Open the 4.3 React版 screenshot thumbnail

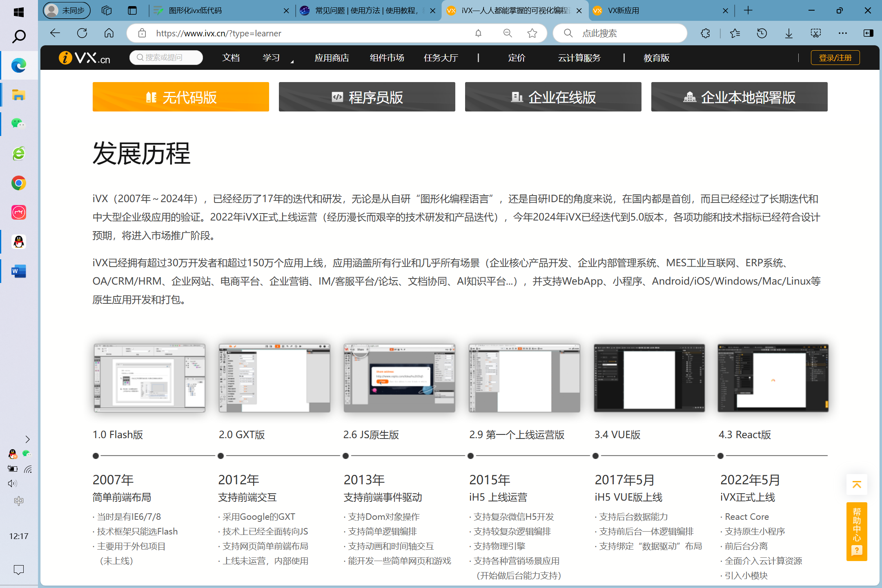click(x=773, y=378)
